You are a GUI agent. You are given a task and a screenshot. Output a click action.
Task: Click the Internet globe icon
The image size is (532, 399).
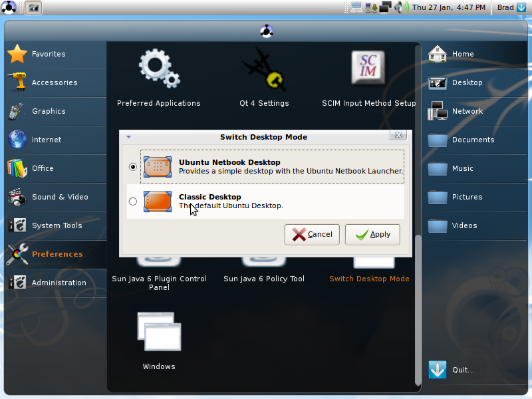coord(17,140)
